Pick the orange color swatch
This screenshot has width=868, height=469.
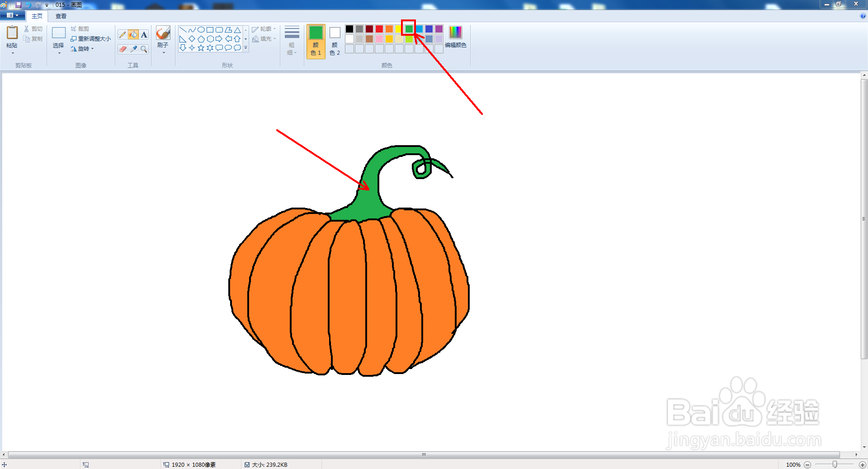click(x=389, y=29)
